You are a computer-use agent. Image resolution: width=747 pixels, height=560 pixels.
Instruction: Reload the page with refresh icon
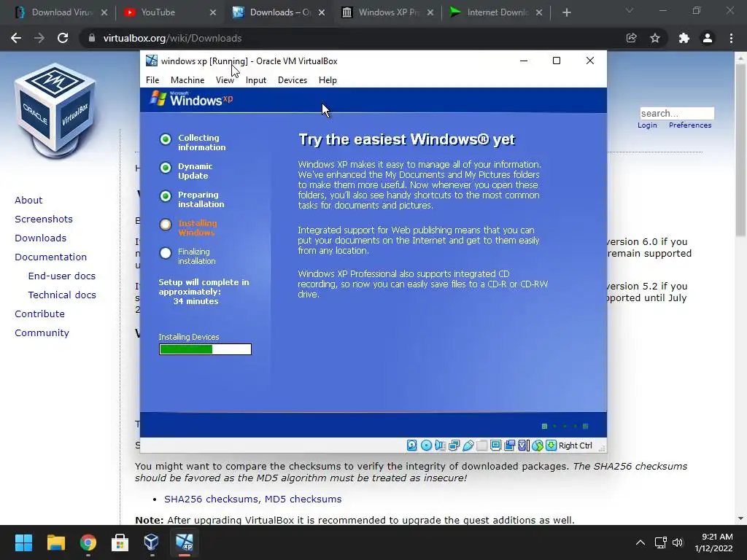[63, 38]
